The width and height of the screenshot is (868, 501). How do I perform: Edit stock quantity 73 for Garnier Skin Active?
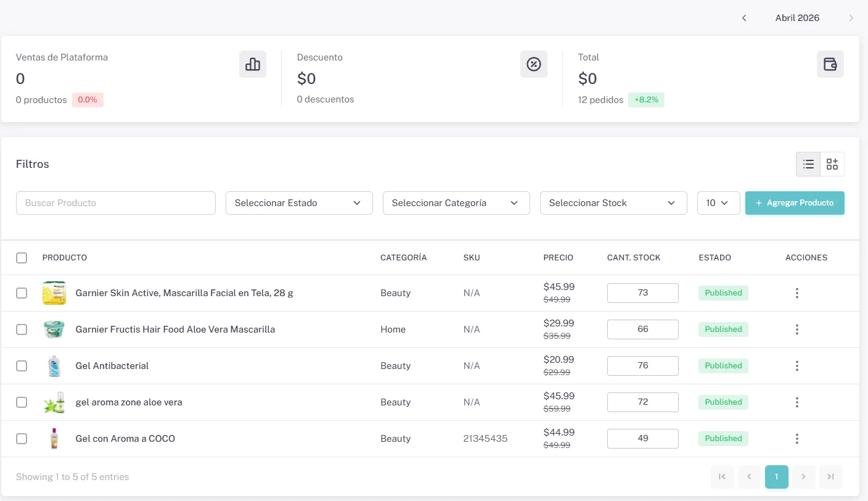pyautogui.click(x=643, y=293)
